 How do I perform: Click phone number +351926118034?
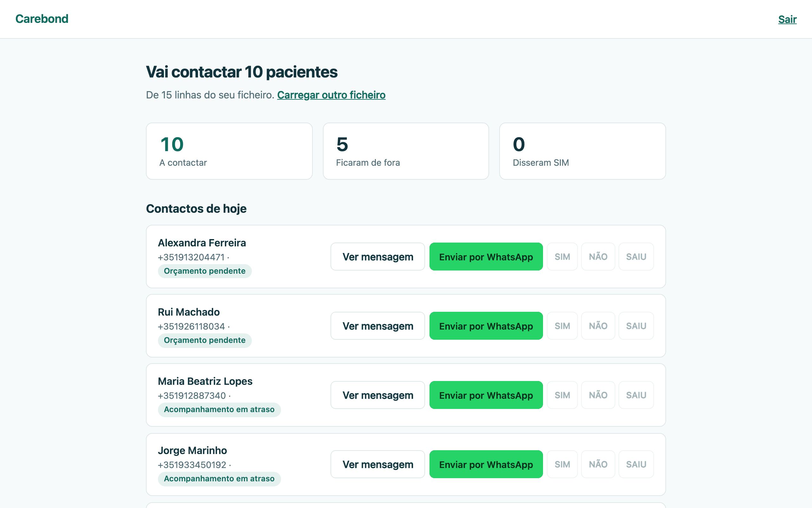(x=191, y=327)
